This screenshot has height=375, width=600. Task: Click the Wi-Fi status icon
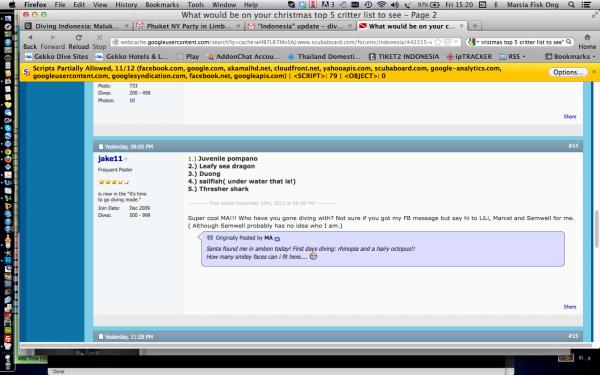pyautogui.click(x=381, y=5)
